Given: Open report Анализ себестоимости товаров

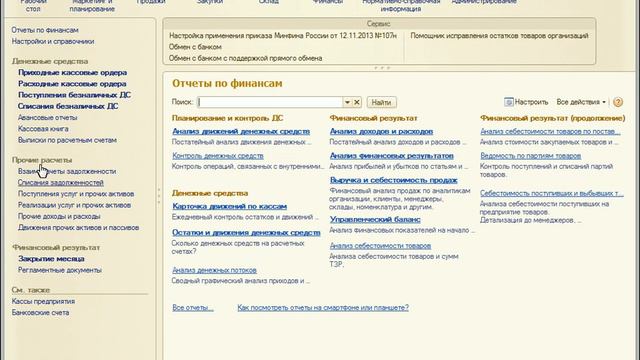Looking at the screenshot, I should click(380, 246).
